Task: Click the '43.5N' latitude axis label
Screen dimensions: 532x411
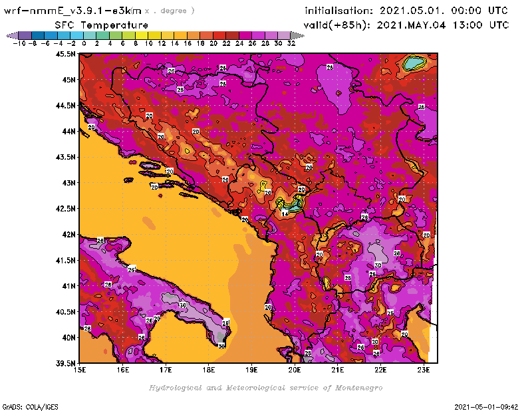Action: (x=65, y=157)
